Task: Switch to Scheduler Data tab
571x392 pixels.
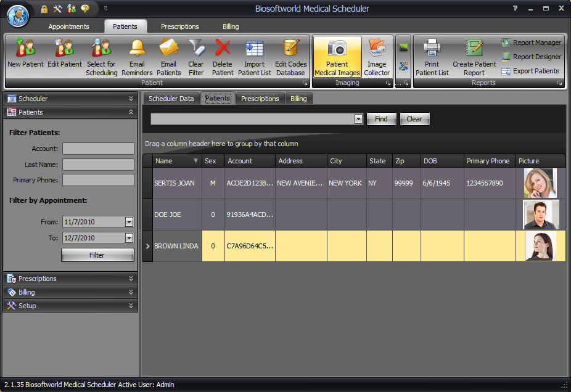Action: coord(171,99)
